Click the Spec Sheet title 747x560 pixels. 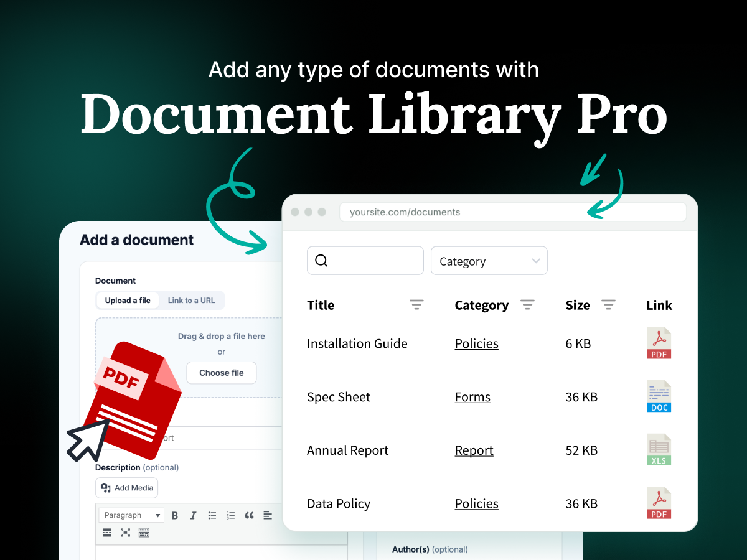pyautogui.click(x=339, y=397)
